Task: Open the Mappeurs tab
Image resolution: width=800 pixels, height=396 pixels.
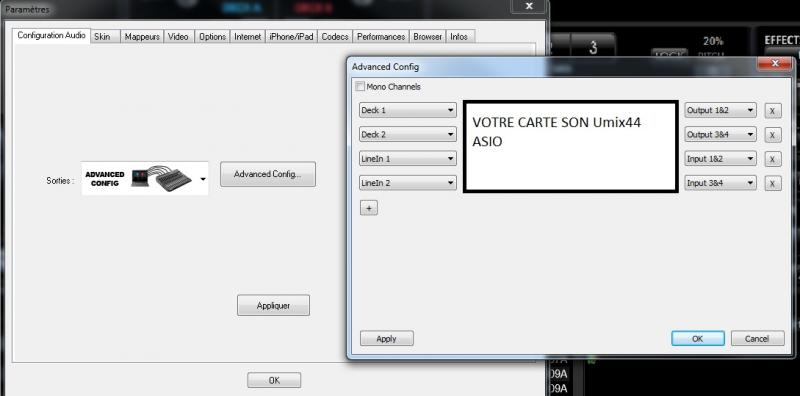Action: pyautogui.click(x=142, y=37)
